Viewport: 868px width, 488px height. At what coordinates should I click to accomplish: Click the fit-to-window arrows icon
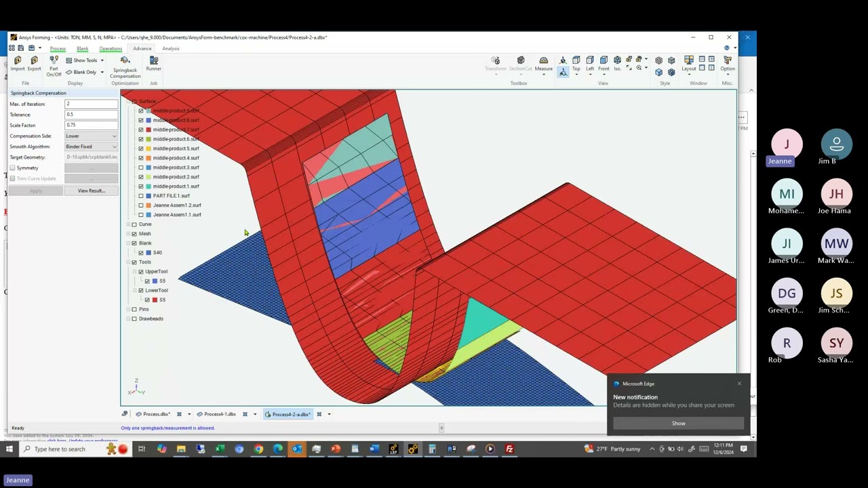pyautogui.click(x=629, y=68)
